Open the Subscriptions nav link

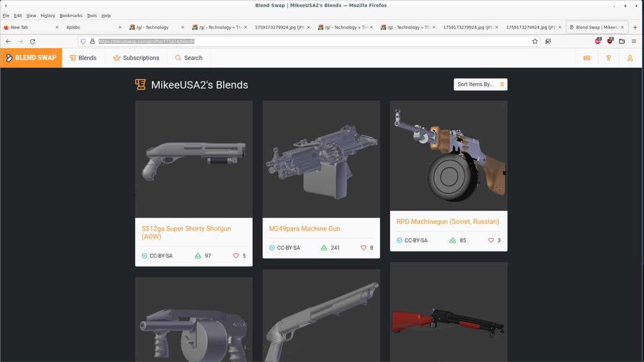coord(136,58)
